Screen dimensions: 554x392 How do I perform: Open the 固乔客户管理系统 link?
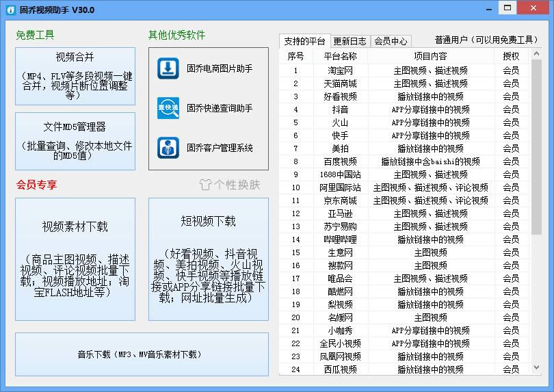(220, 148)
